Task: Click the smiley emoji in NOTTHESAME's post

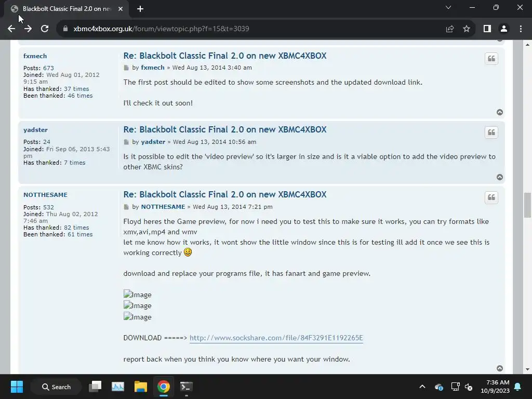Action: tap(188, 252)
